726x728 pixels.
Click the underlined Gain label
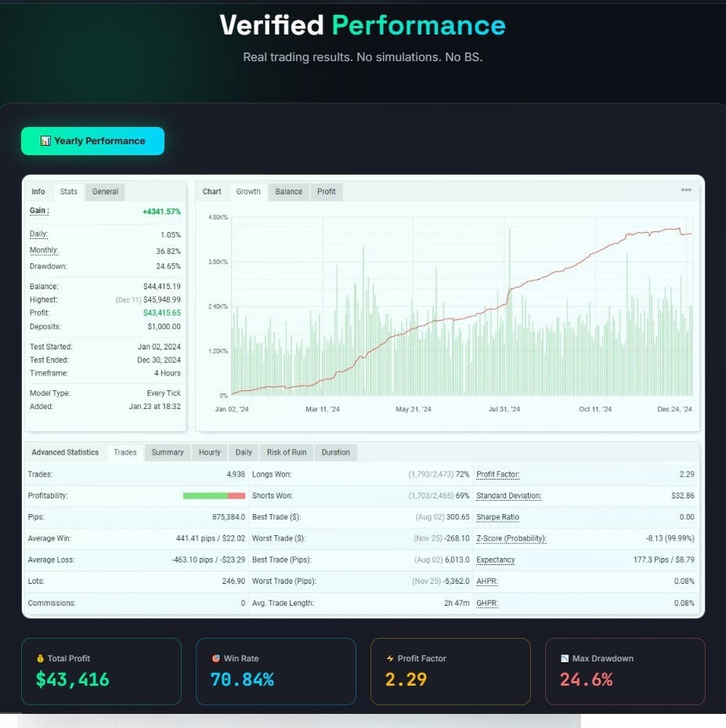[39, 211]
